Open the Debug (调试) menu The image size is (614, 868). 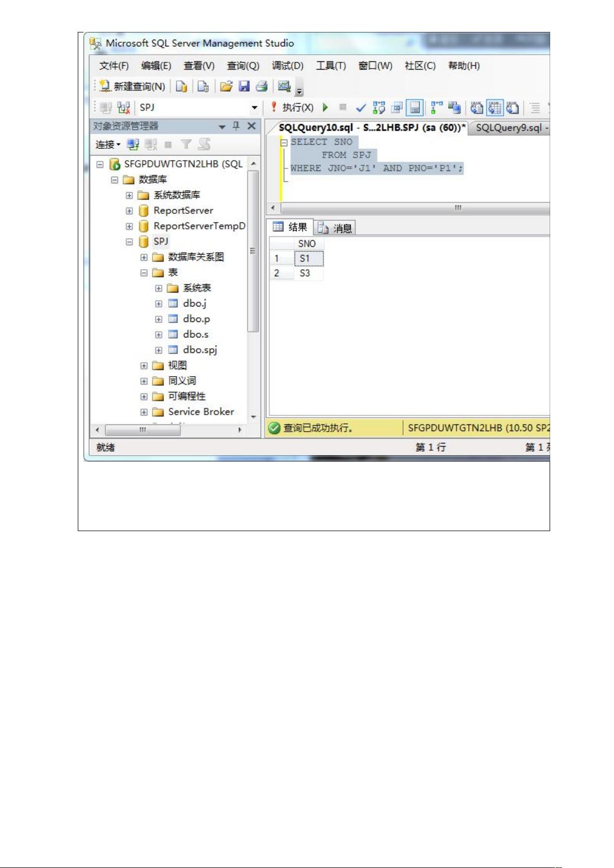tap(287, 66)
